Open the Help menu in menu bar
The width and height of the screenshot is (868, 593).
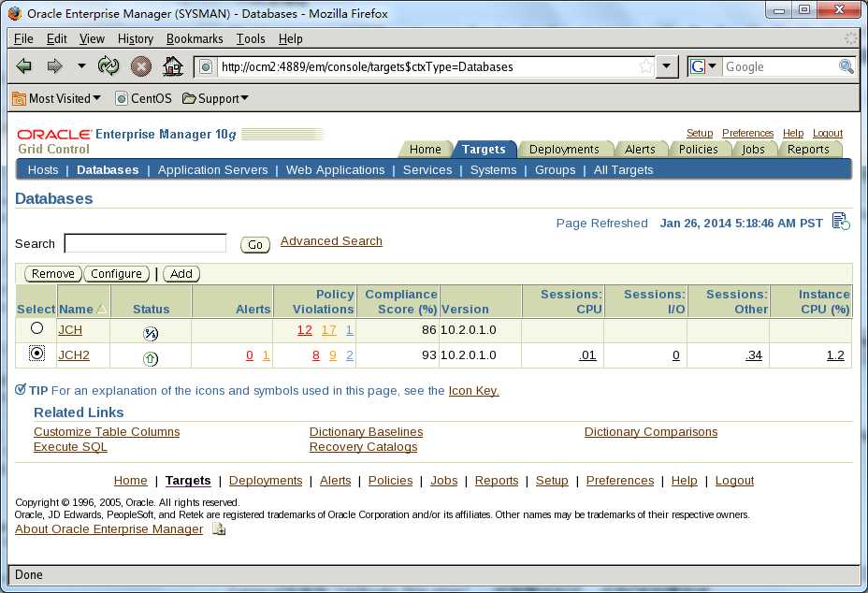[290, 38]
